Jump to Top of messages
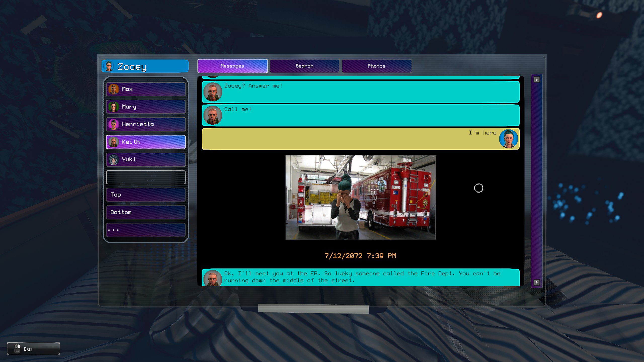Image resolution: width=644 pixels, height=362 pixels. pyautogui.click(x=146, y=195)
